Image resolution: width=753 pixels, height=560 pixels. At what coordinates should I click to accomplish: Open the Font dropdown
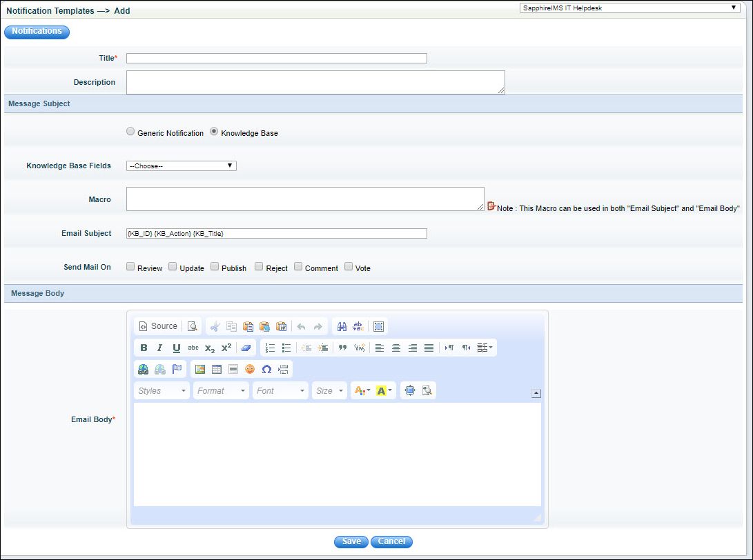coord(280,390)
